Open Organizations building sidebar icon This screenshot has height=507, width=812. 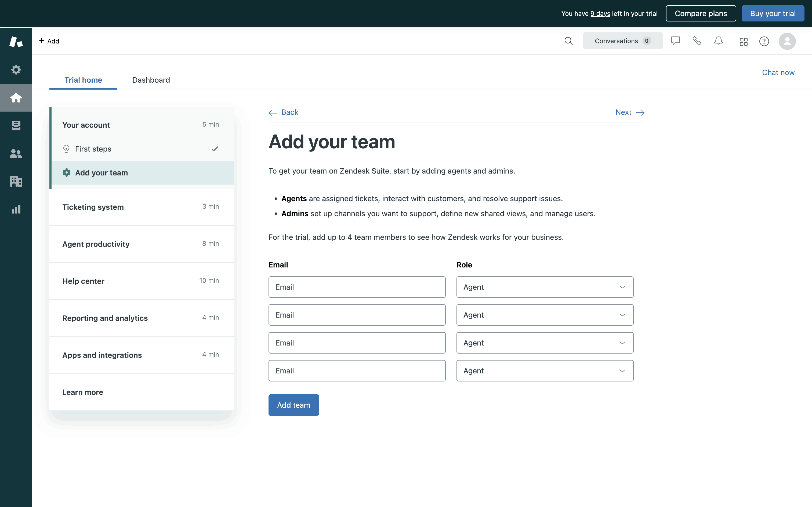click(x=16, y=181)
